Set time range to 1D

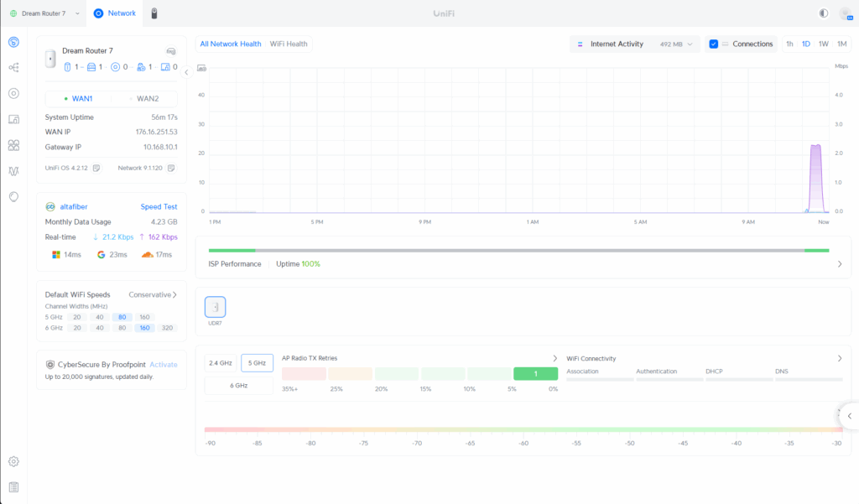[806, 44]
